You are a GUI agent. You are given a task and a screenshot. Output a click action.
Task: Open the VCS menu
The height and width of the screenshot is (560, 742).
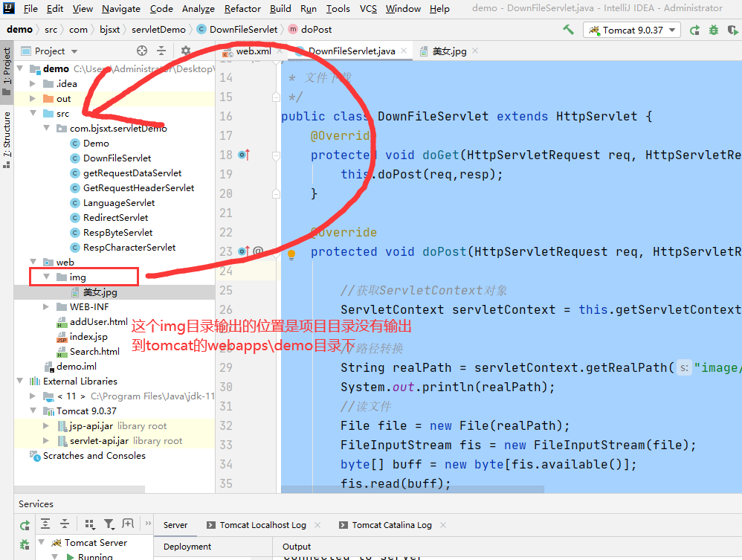click(x=368, y=8)
